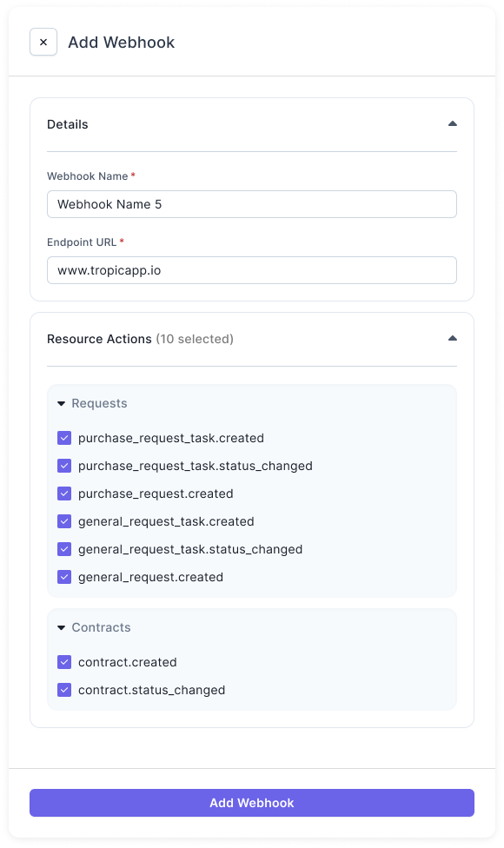Click the Contracts group heading
The image size is (504, 848).
(101, 627)
